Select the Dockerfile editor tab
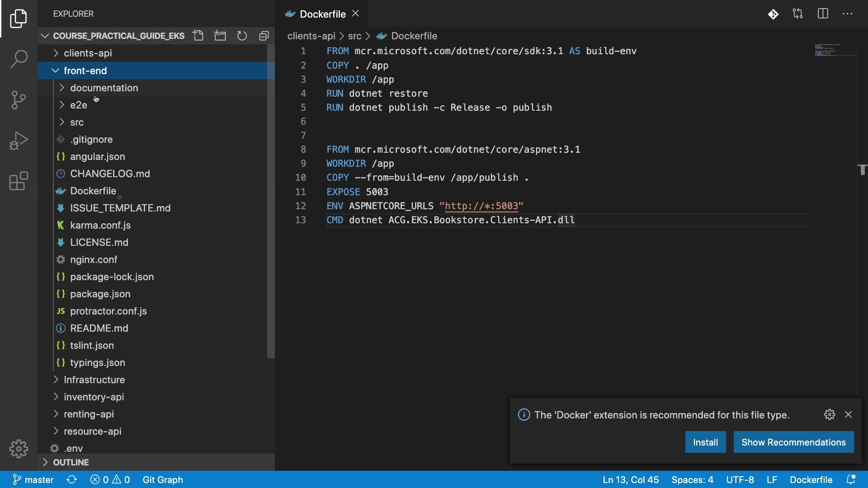Image resolution: width=868 pixels, height=488 pixels. point(322,14)
